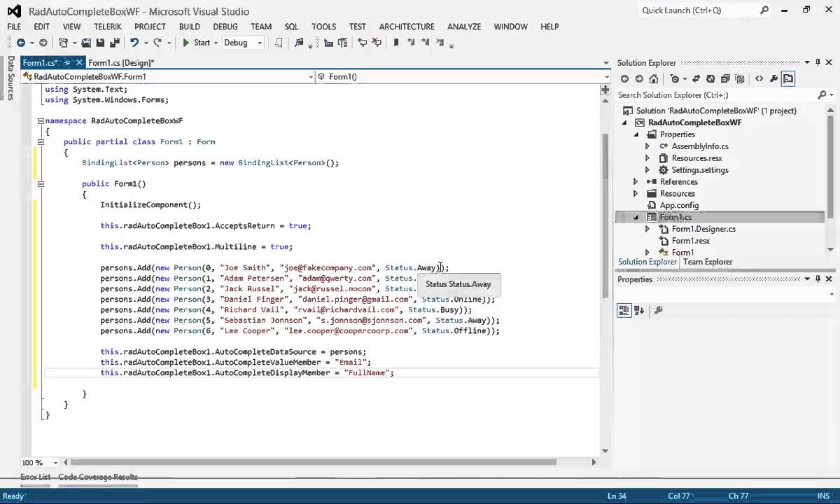Click the Comment Selection toolbar icon

click(362, 43)
